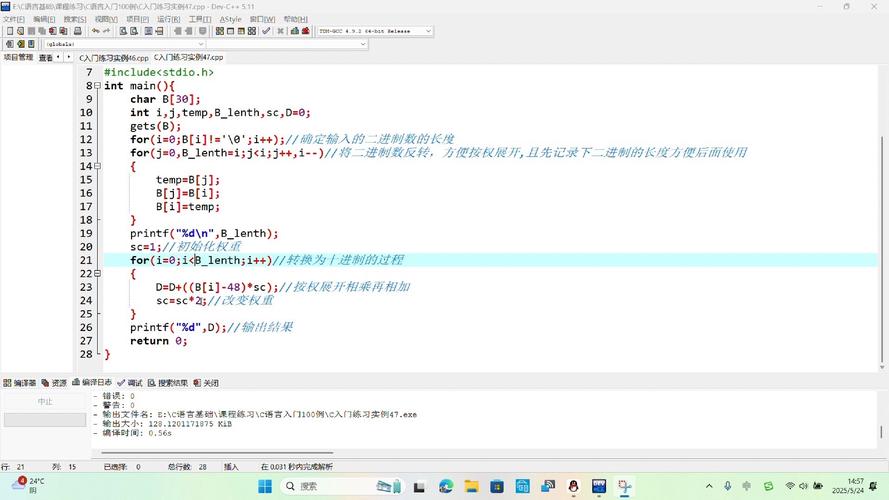The image size is (889, 500).
Task: Open the 运行 (Run) menu
Action: tap(167, 19)
